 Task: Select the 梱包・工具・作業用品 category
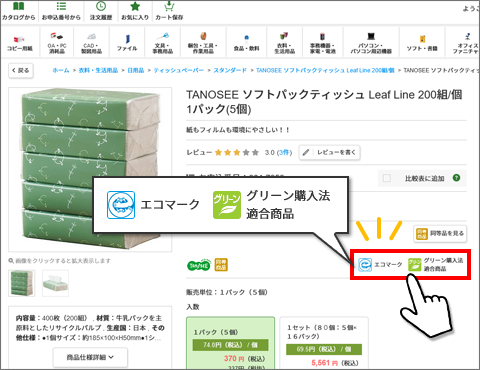[203, 43]
